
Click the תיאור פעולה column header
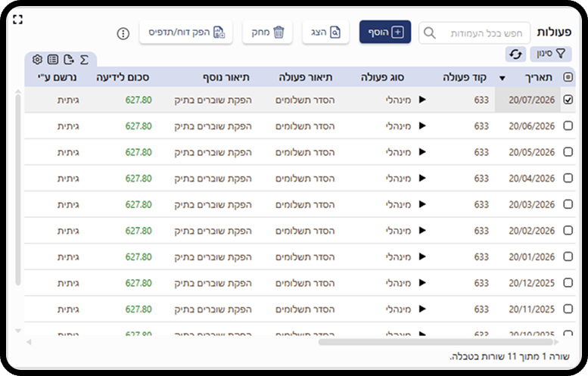(305, 77)
